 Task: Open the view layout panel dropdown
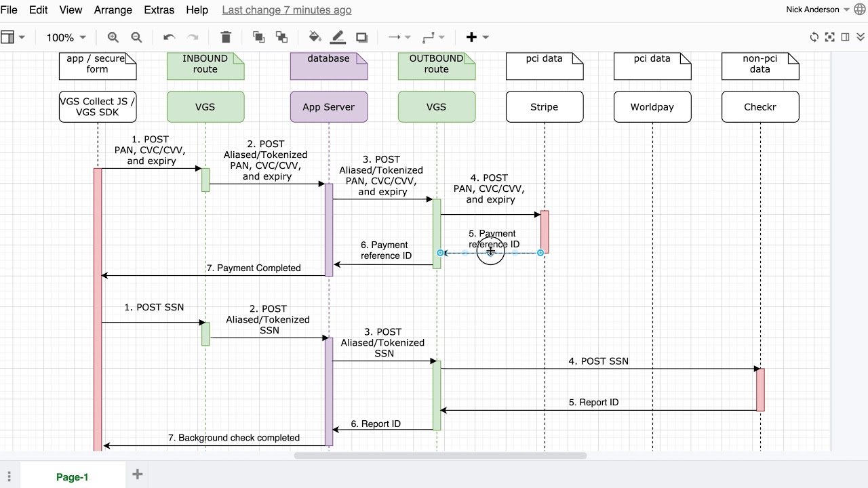click(13, 37)
